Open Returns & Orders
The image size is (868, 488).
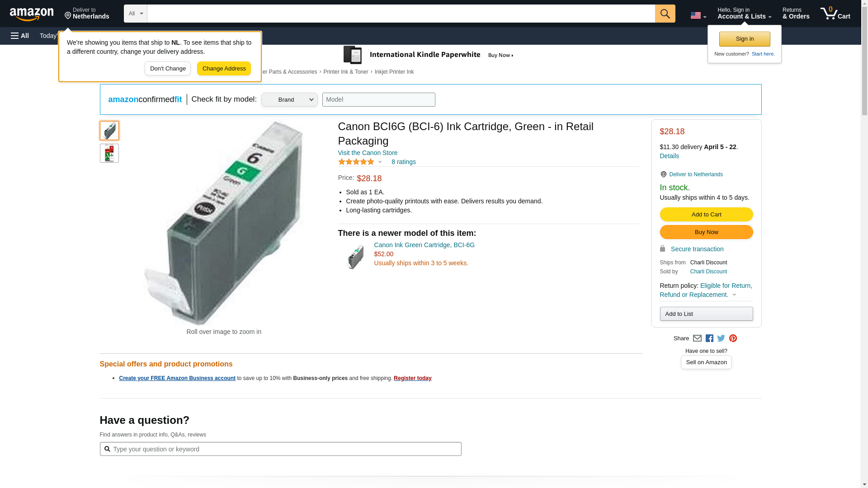pos(796,14)
